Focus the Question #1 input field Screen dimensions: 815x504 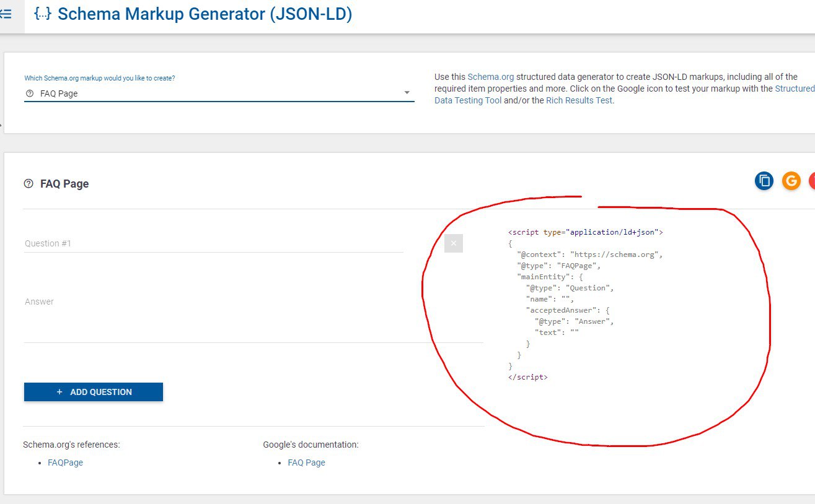(x=214, y=243)
